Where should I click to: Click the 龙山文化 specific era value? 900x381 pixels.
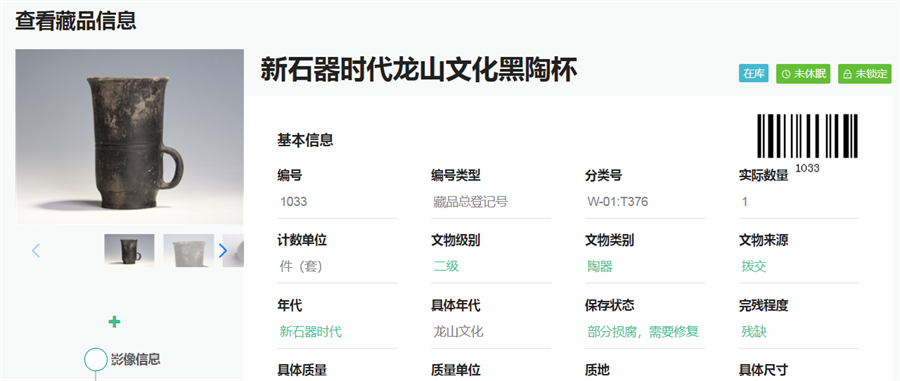458,332
